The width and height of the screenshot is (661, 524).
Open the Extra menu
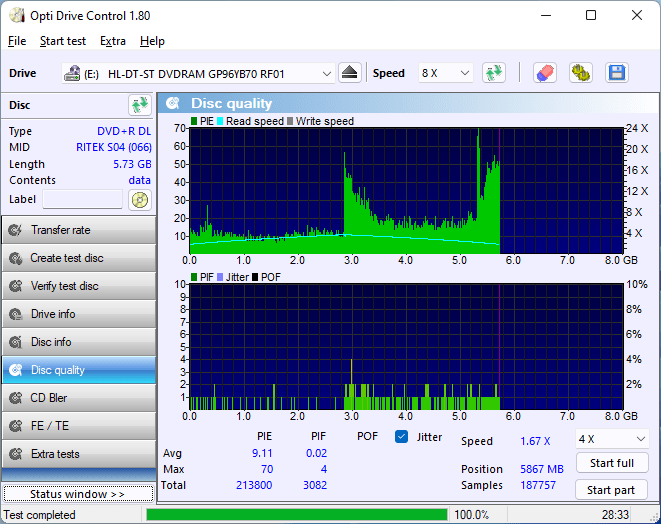(113, 41)
